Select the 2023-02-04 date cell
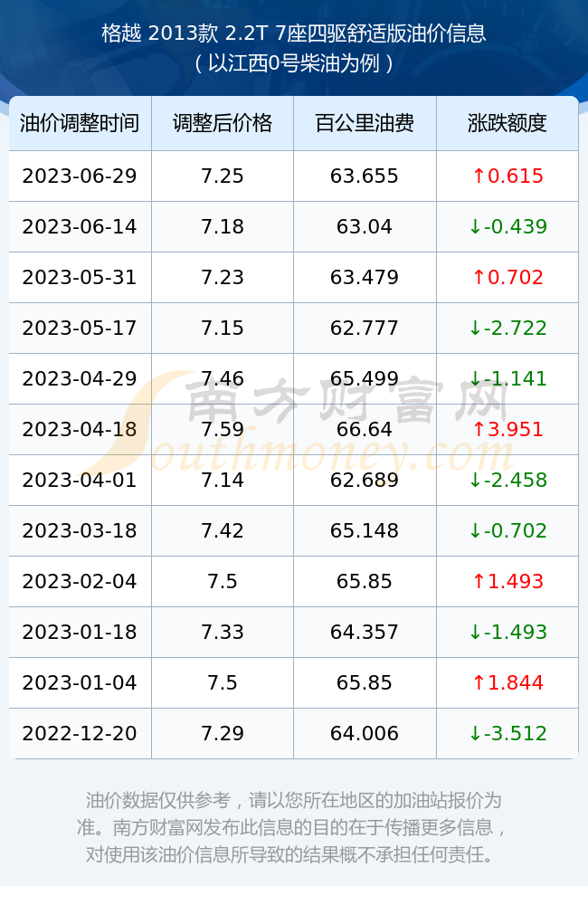The width and height of the screenshot is (588, 905). pos(80,581)
